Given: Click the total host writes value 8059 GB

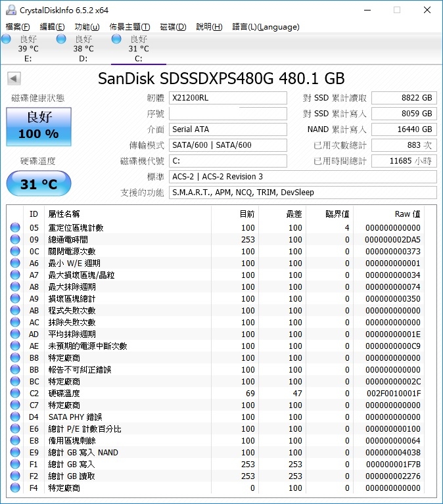Looking at the screenshot, I should click(x=404, y=114).
